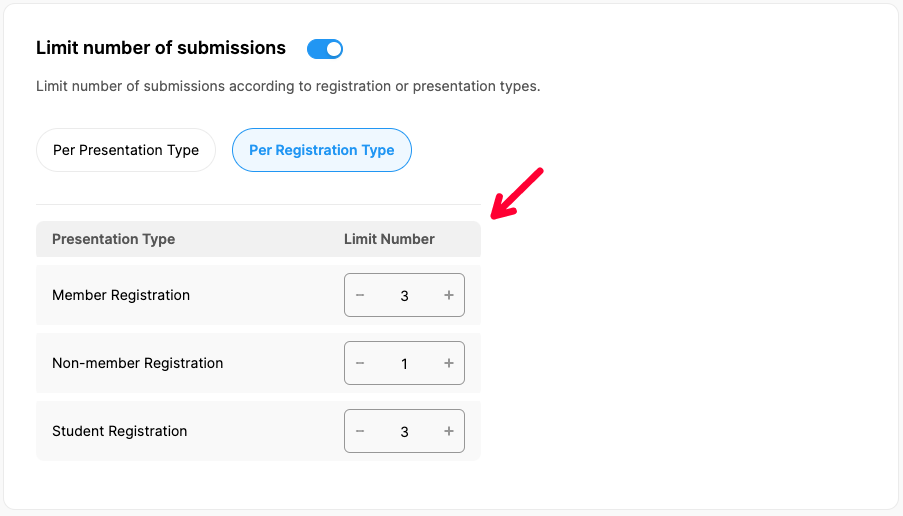The image size is (903, 516).
Task: Click the red arrow annotation
Action: coord(516,193)
